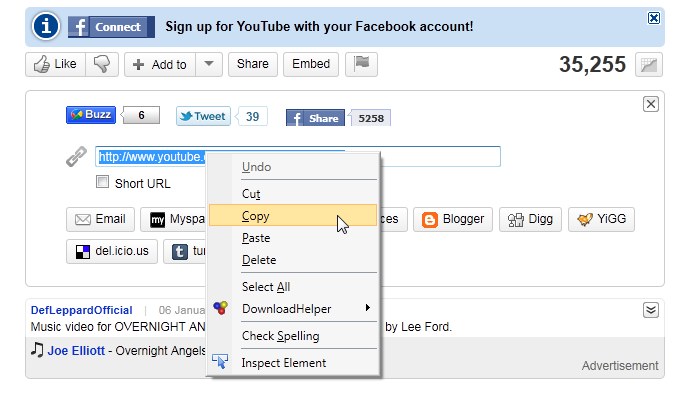Click the thumbs-down dislike icon

(102, 64)
